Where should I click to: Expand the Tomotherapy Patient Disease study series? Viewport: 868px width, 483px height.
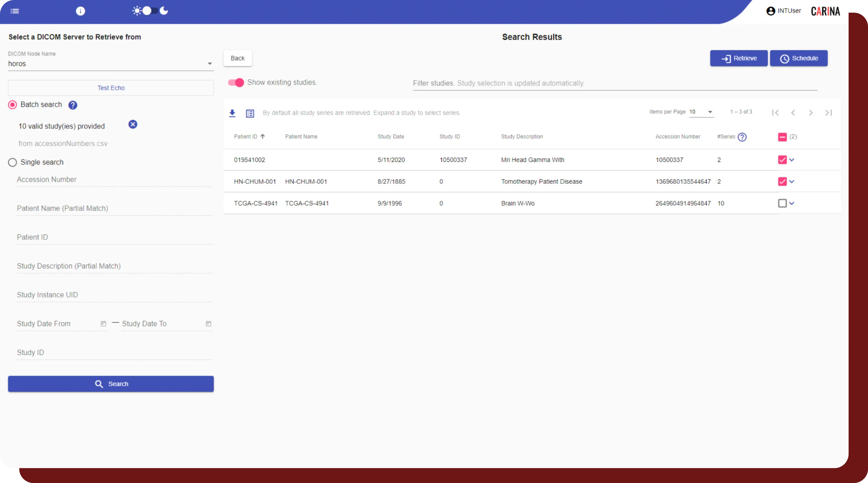click(x=792, y=181)
